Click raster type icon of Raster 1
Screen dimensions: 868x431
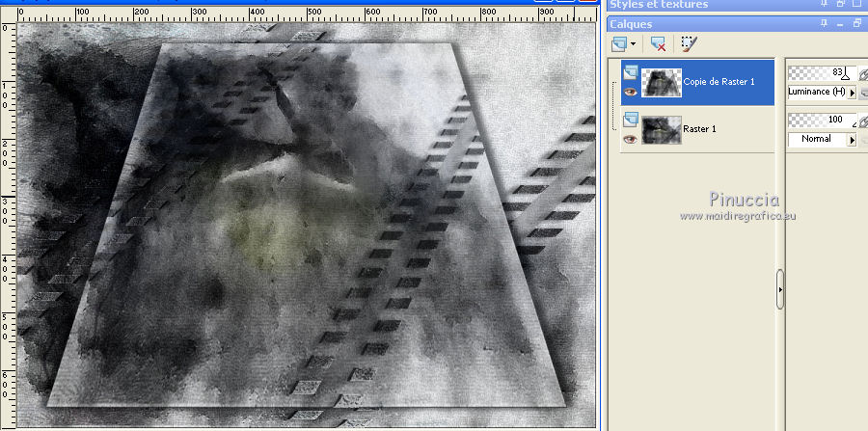pos(630,119)
